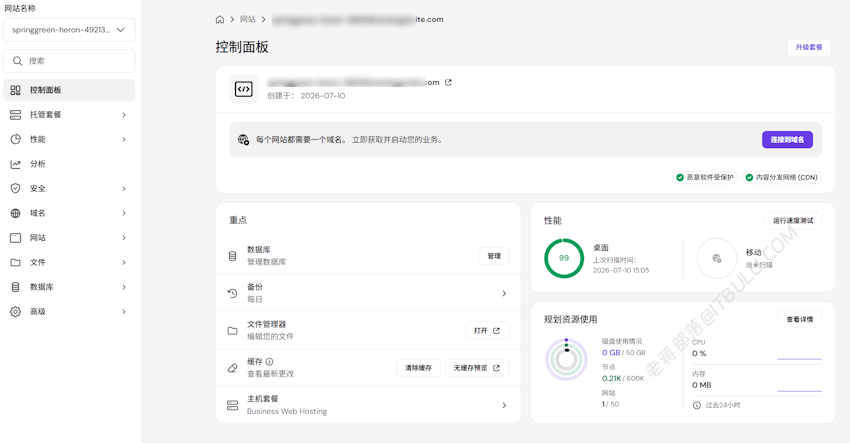
Task: Click the 查看详情 button
Action: point(800,319)
